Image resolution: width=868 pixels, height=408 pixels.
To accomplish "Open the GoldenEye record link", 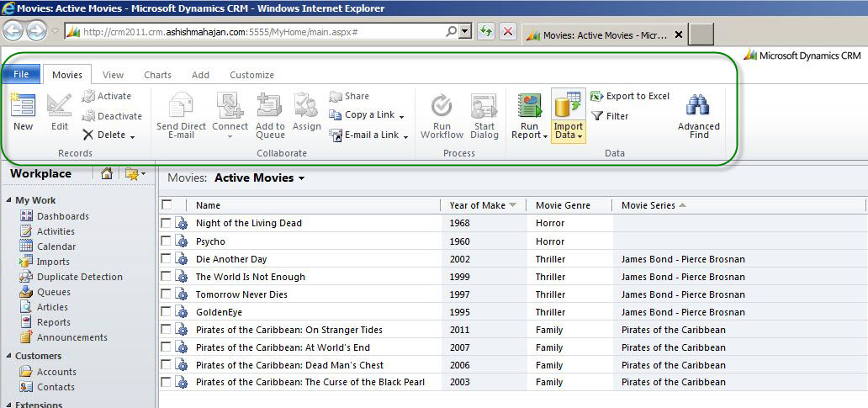I will [x=219, y=312].
